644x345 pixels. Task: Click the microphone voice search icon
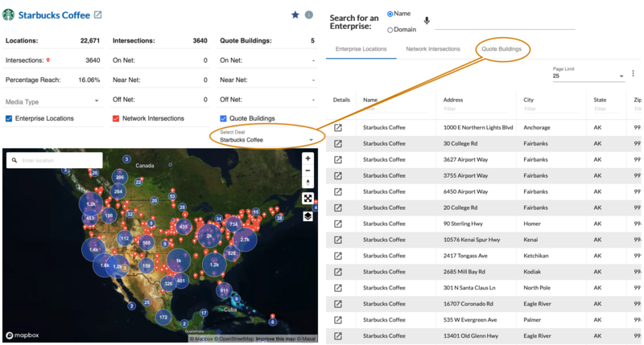(427, 22)
